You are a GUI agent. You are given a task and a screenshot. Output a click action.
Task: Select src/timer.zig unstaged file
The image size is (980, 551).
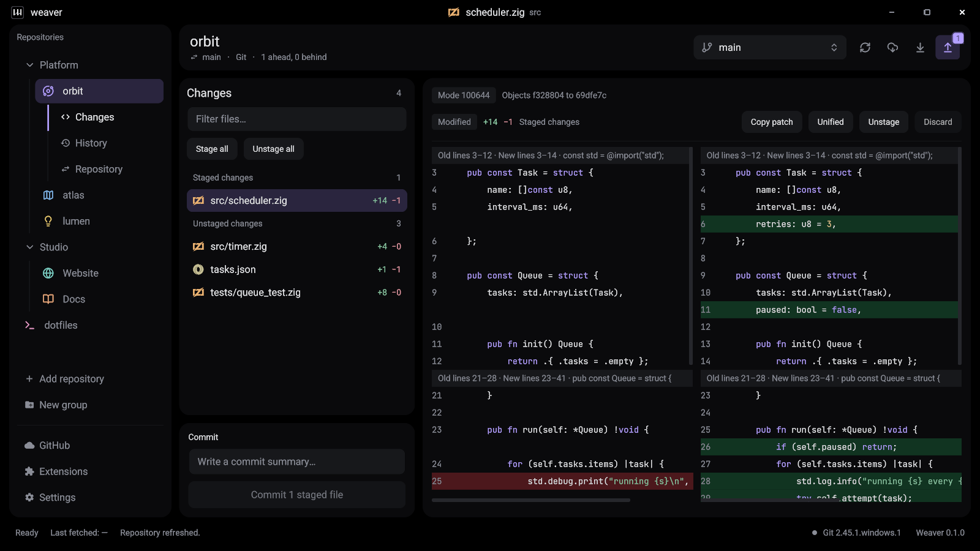point(297,246)
